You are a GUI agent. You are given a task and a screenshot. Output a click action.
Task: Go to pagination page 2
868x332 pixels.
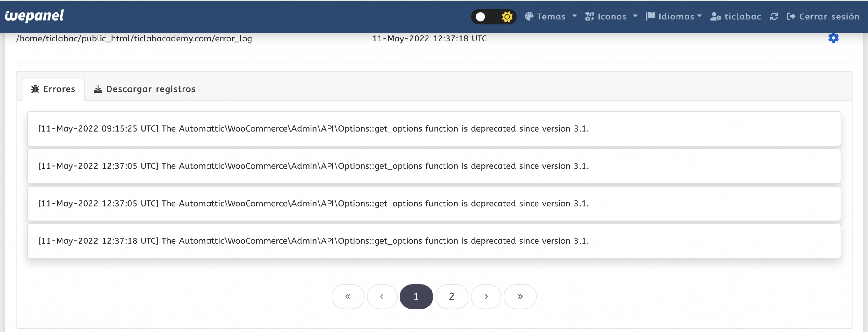click(452, 296)
